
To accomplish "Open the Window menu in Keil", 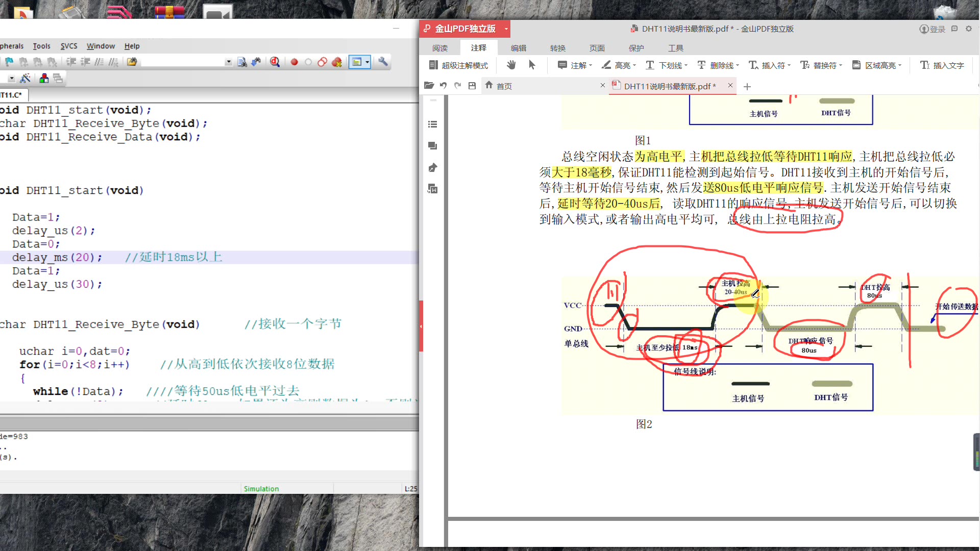I will pos(101,46).
